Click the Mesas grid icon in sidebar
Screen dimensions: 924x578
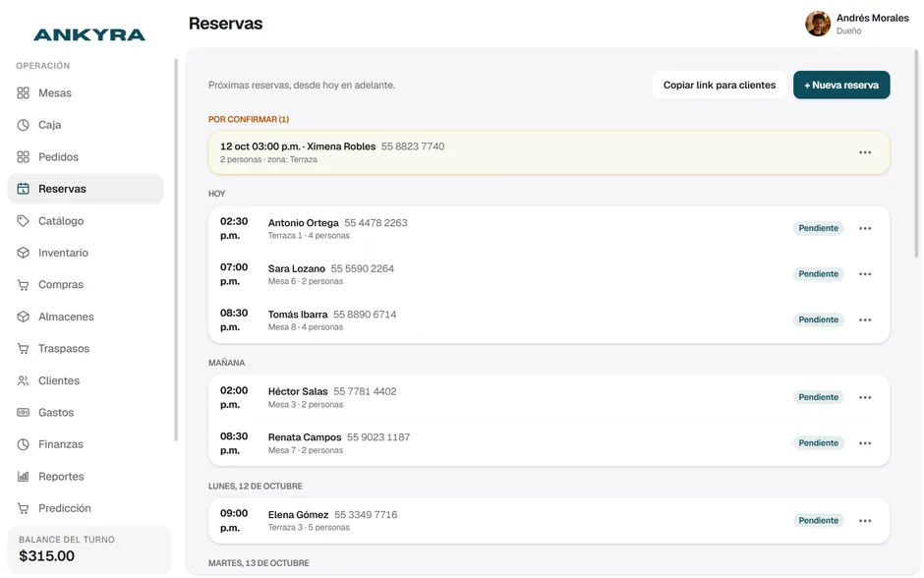(x=23, y=93)
